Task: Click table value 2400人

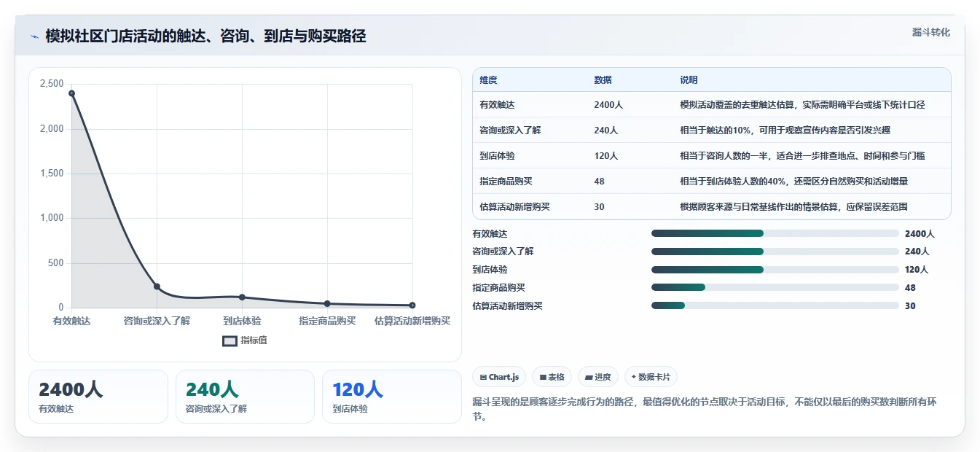Action: click(608, 104)
